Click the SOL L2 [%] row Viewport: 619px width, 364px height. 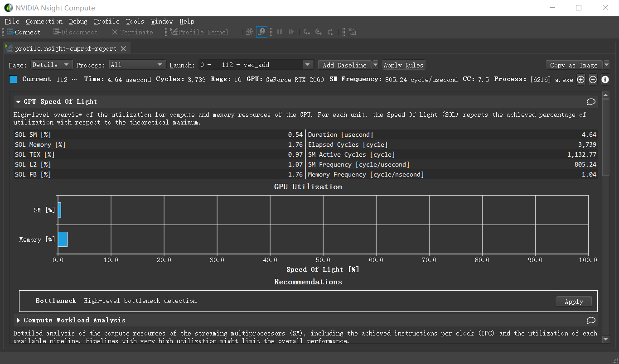coord(159,164)
